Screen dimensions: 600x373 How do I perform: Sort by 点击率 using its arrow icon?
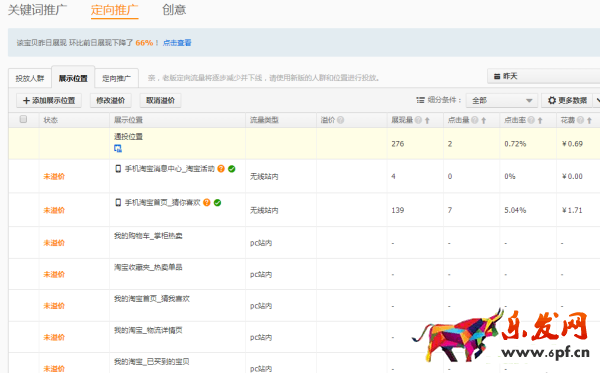coord(540,121)
